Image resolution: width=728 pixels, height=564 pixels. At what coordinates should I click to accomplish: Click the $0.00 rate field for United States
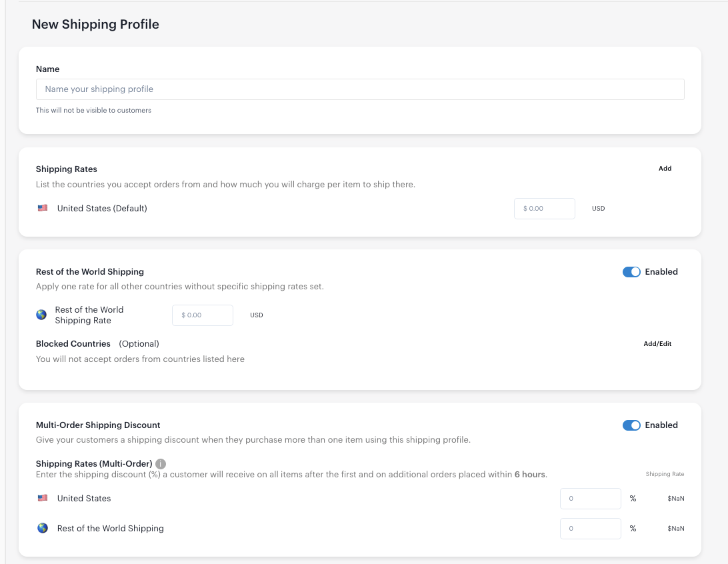tap(544, 208)
